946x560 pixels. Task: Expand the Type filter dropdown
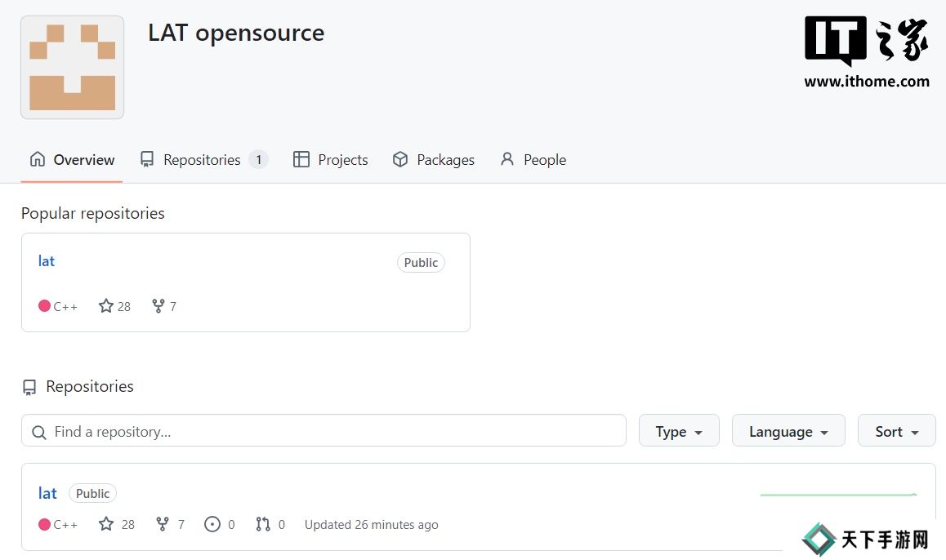pyautogui.click(x=678, y=431)
